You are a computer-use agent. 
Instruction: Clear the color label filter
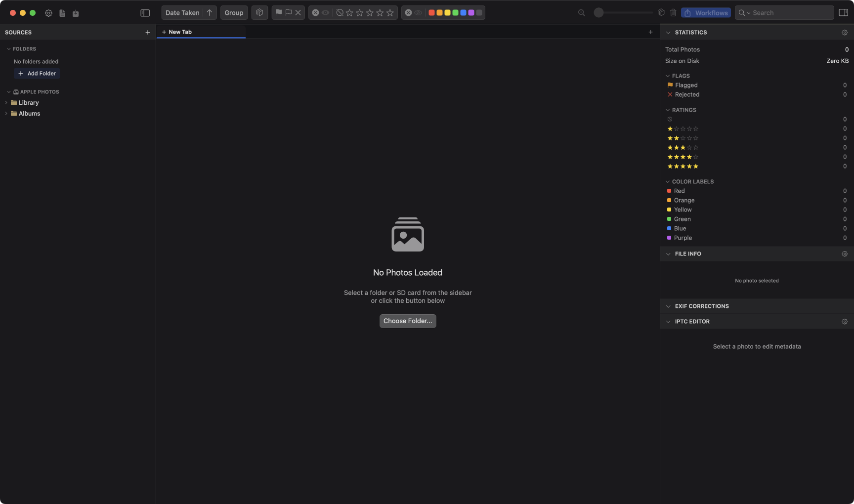[x=408, y=13]
